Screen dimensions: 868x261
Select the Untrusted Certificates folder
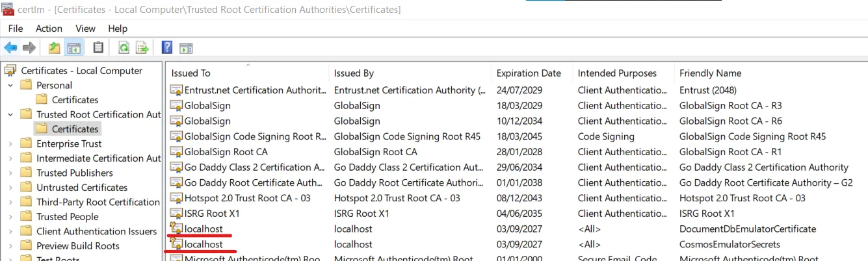coord(81,188)
